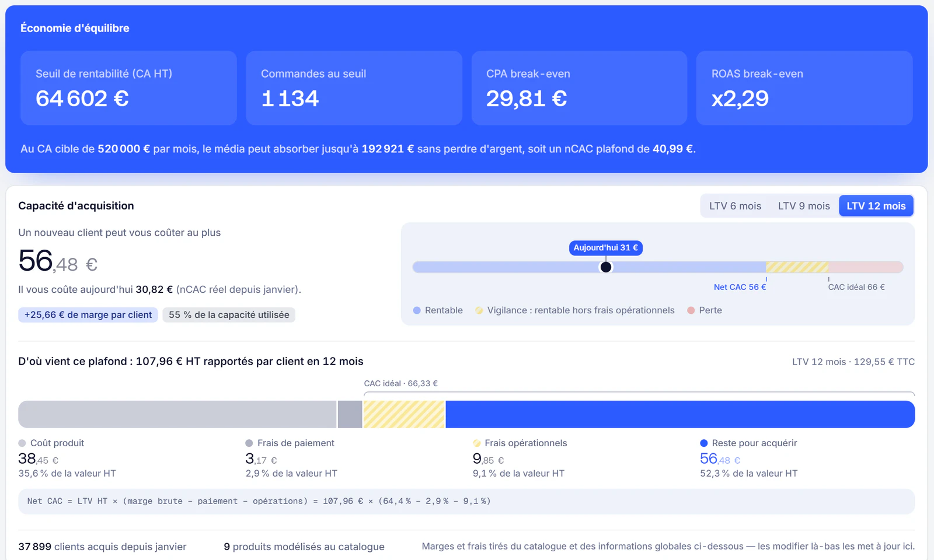The width and height of the screenshot is (934, 560).
Task: Click the Frais opérationnels legend dot
Action: pos(477,443)
